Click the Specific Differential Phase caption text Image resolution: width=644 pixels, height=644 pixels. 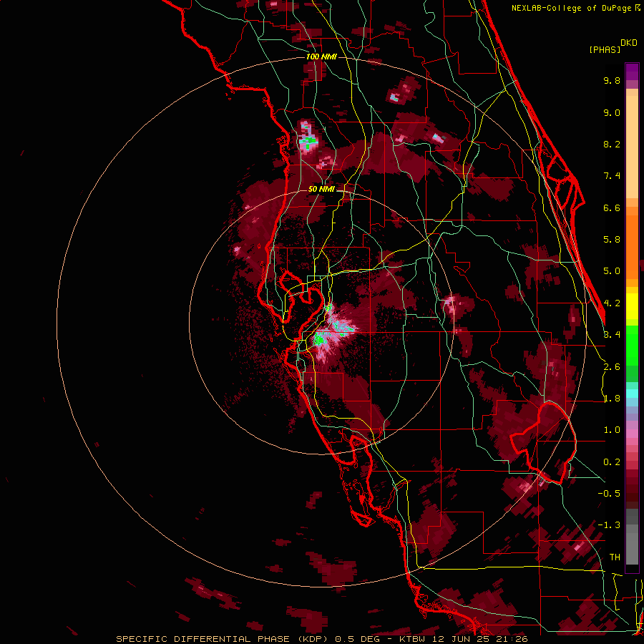pos(321,639)
